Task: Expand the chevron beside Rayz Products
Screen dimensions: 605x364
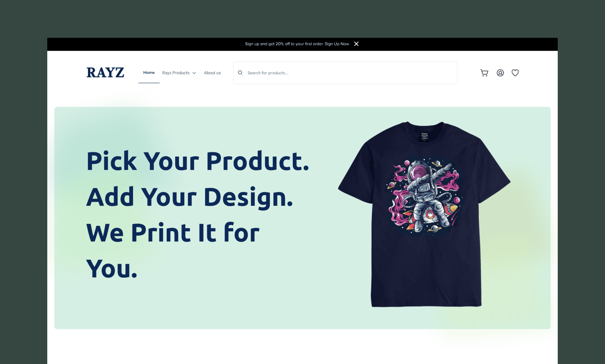Action: 194,73
